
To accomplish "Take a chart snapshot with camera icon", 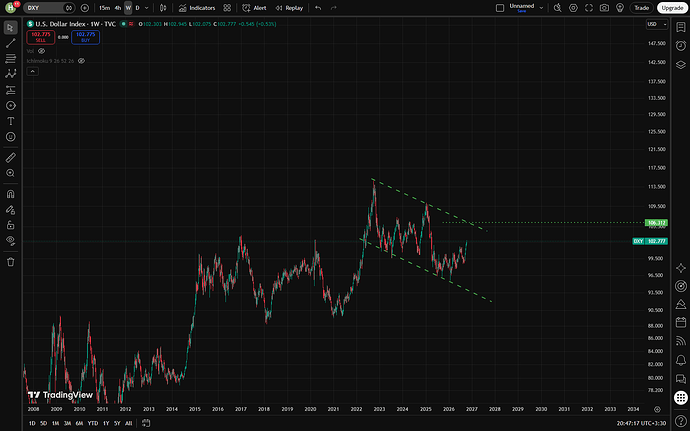I will coord(604,8).
